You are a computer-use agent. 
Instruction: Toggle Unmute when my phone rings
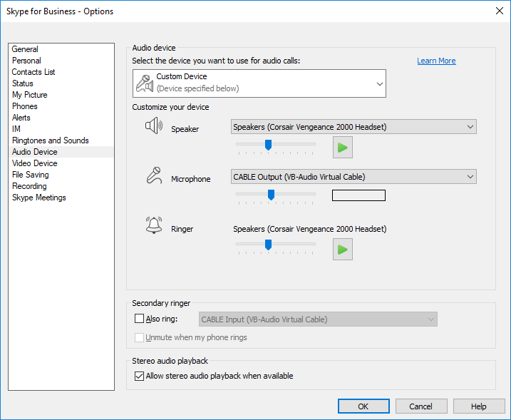coord(139,337)
